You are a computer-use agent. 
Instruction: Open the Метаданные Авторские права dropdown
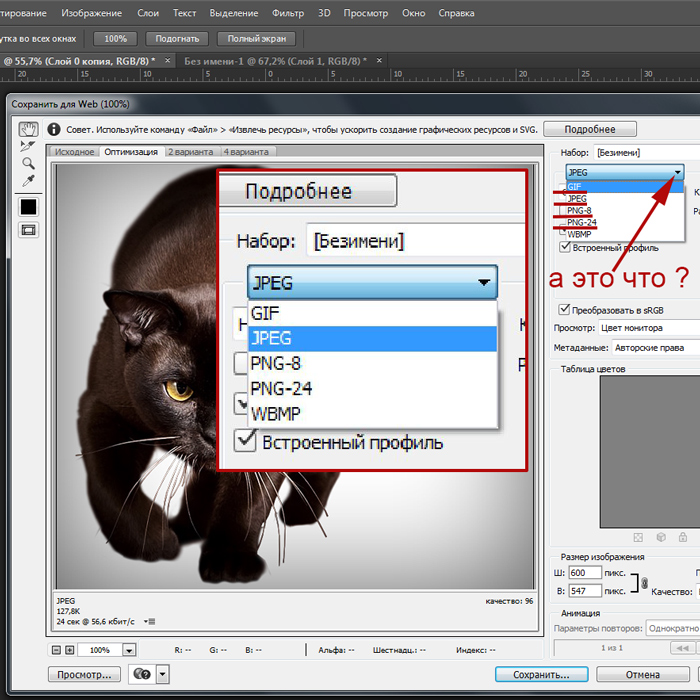pyautogui.click(x=656, y=347)
